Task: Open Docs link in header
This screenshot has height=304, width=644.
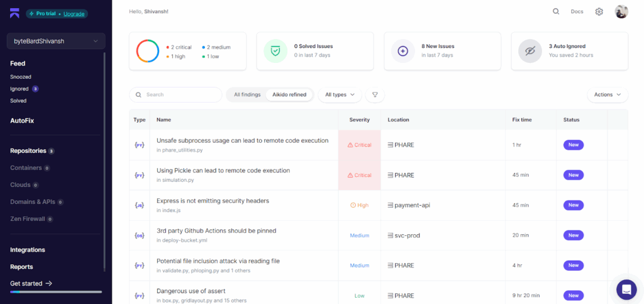Action: pyautogui.click(x=577, y=11)
